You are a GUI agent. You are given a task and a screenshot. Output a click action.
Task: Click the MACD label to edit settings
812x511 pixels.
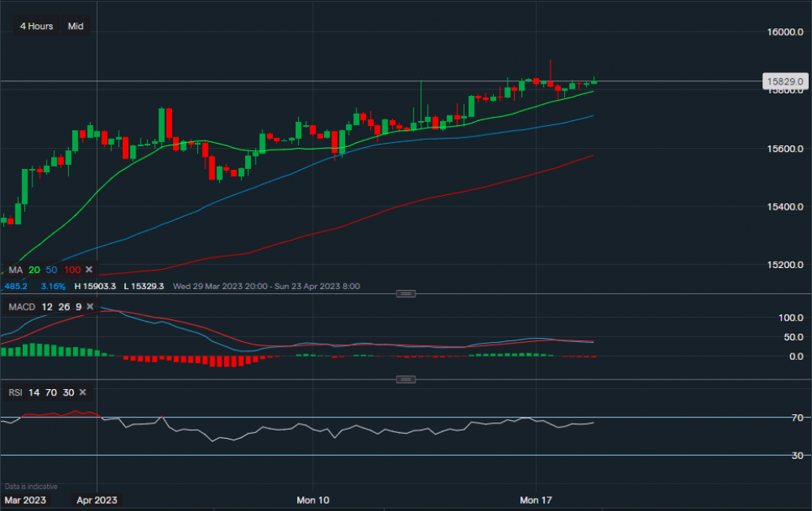[x=21, y=307]
